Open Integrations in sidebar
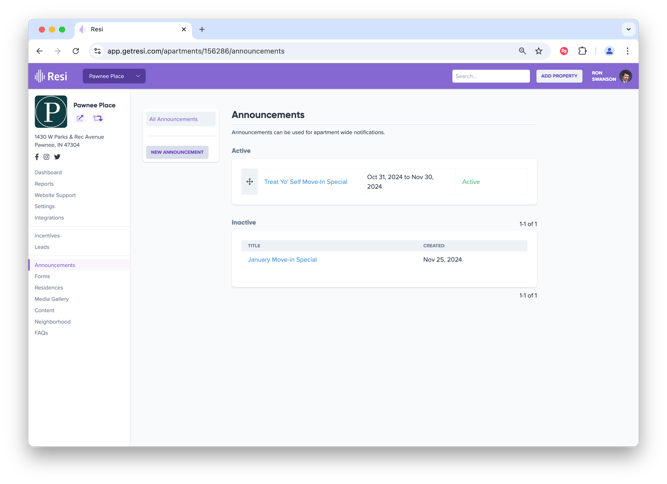 click(49, 218)
